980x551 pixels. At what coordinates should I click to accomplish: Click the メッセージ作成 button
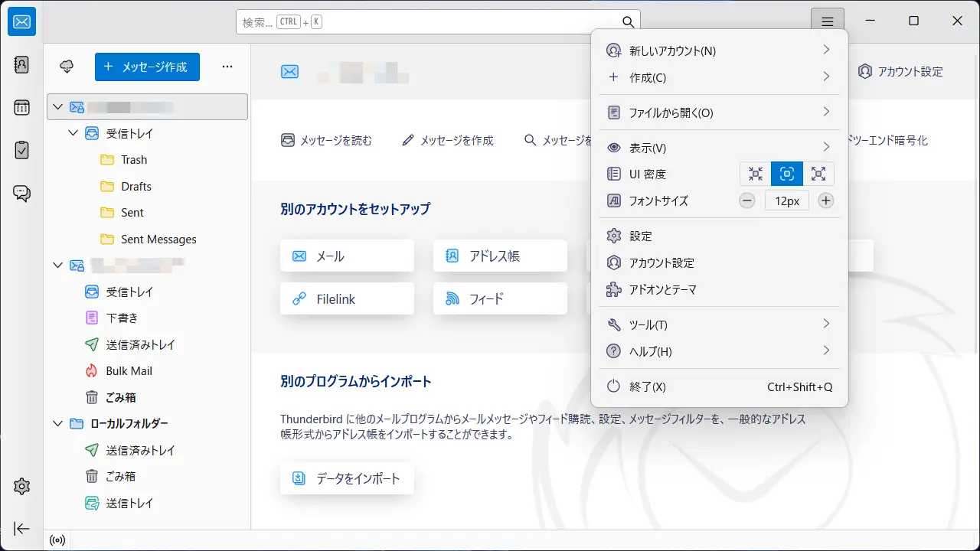147,67
